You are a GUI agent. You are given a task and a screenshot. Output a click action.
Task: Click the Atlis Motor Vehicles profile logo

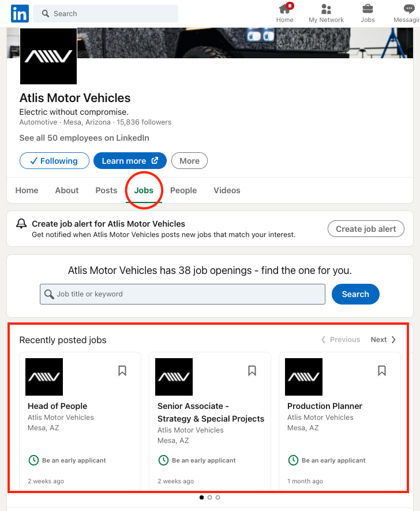pos(48,56)
